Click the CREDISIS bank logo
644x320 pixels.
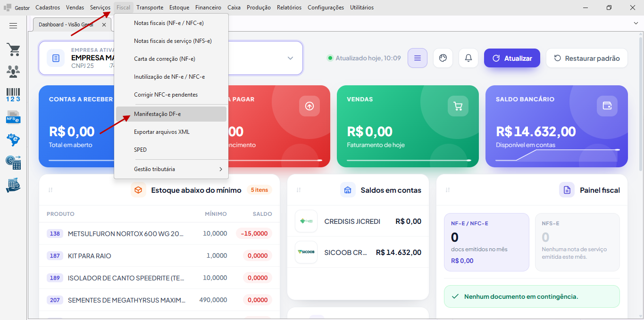[x=306, y=221]
